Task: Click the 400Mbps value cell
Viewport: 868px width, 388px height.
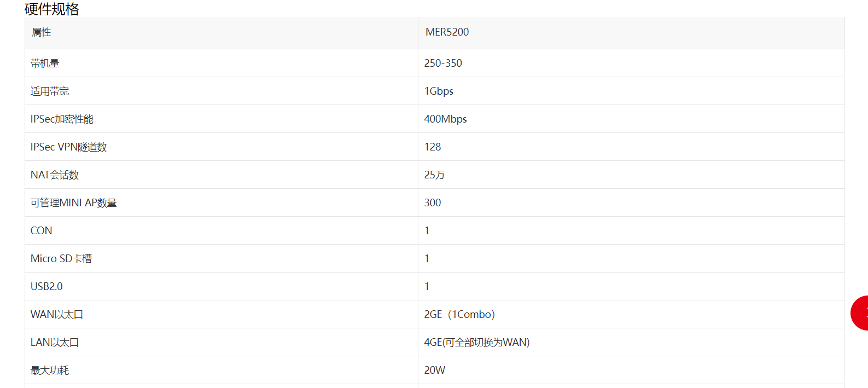Action: pyautogui.click(x=445, y=119)
